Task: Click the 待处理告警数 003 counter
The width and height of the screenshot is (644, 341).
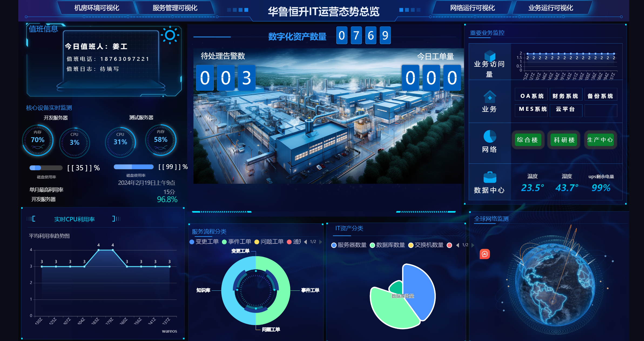Action: tap(226, 78)
